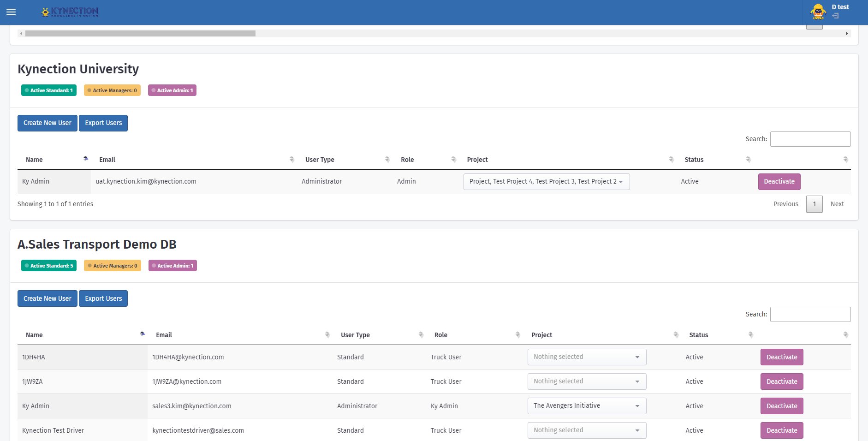Open Ky Admin project dropdown in Kynection University
Screen dimensions: 868x441
[547, 182]
